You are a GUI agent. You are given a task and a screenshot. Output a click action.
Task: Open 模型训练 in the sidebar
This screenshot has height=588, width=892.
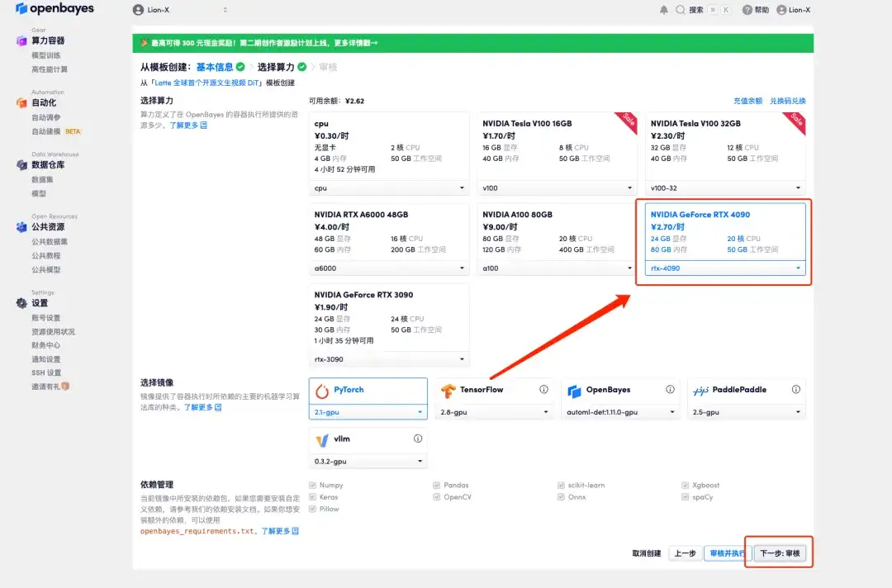point(46,55)
